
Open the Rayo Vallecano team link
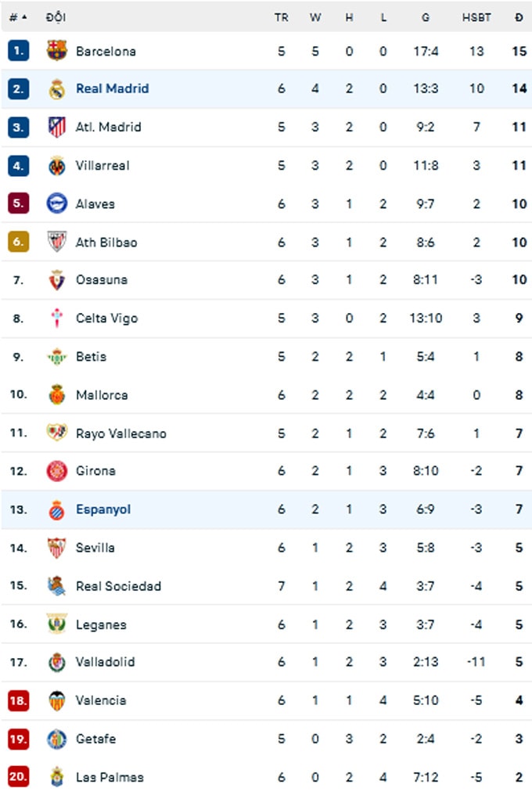(121, 433)
